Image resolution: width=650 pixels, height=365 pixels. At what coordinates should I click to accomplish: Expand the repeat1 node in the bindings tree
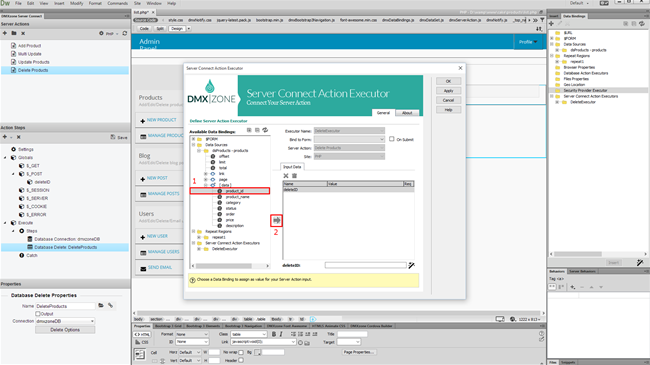point(199,237)
